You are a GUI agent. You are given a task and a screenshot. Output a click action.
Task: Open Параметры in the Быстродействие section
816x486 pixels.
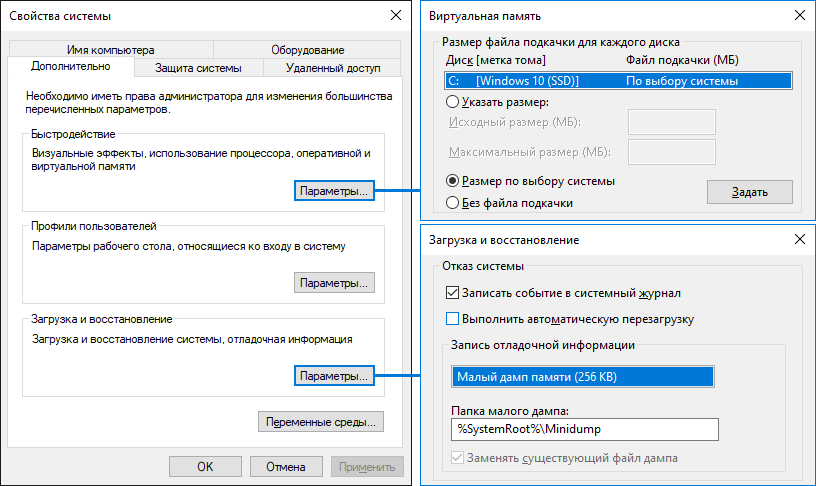point(335,191)
